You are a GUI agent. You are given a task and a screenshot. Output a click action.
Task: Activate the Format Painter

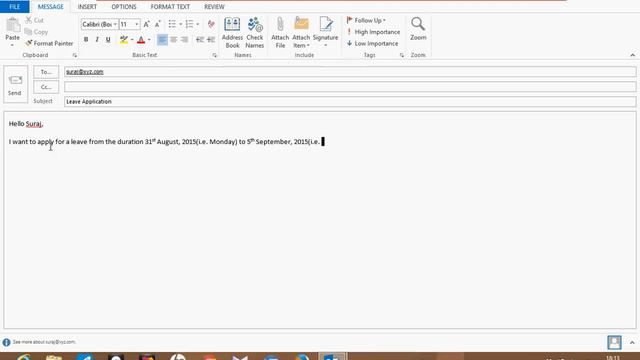(49, 43)
